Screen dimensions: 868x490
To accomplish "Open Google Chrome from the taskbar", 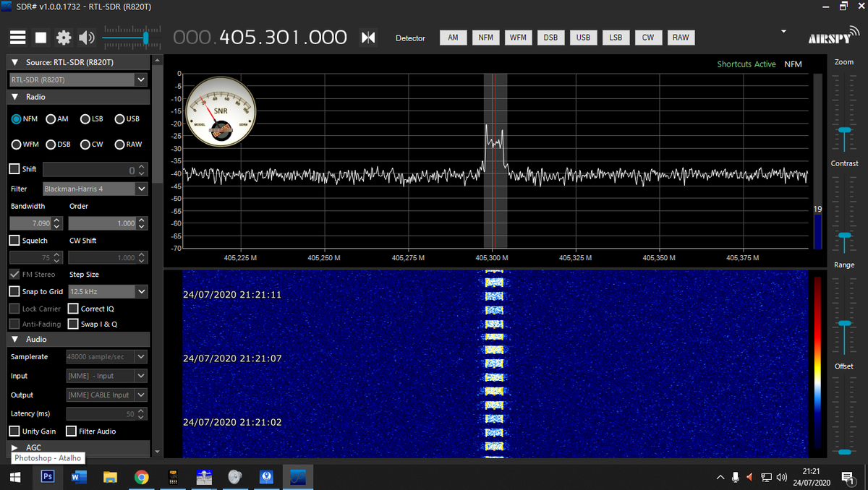I will pyautogui.click(x=142, y=477).
